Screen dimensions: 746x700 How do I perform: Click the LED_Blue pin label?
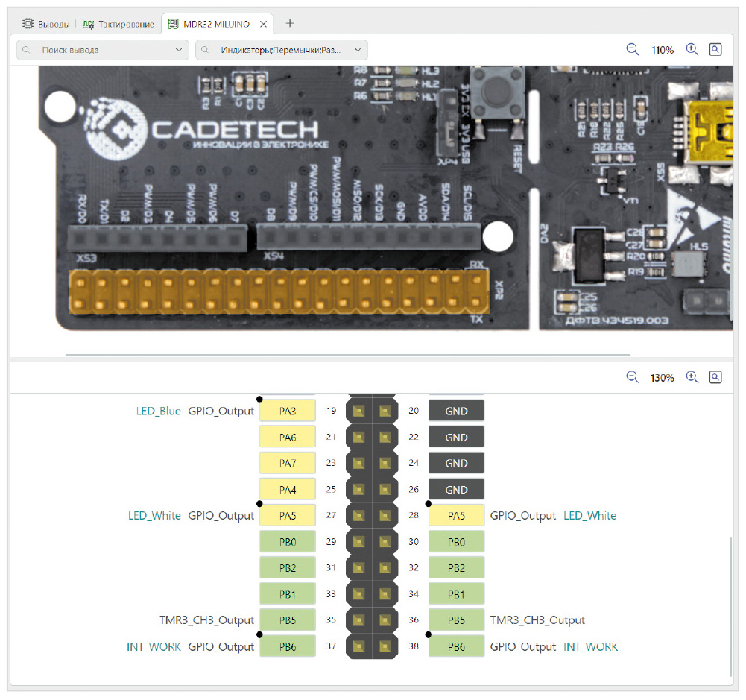click(x=158, y=411)
